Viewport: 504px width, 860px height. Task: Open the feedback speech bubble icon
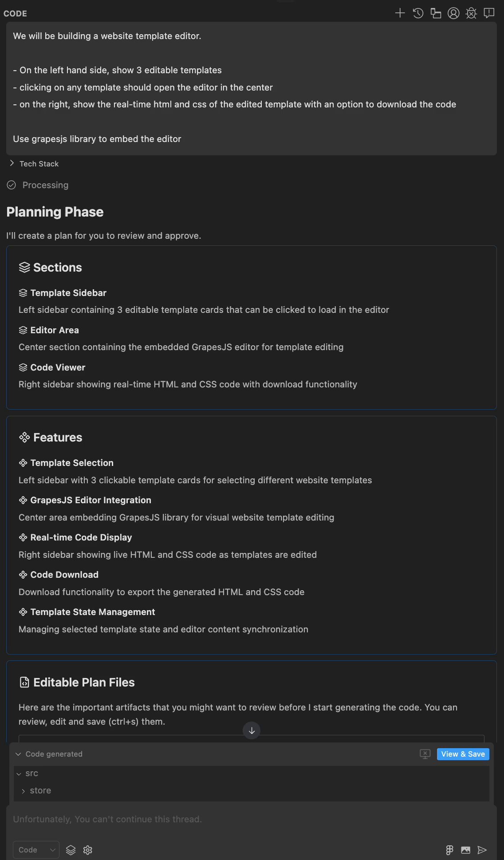coord(489,13)
